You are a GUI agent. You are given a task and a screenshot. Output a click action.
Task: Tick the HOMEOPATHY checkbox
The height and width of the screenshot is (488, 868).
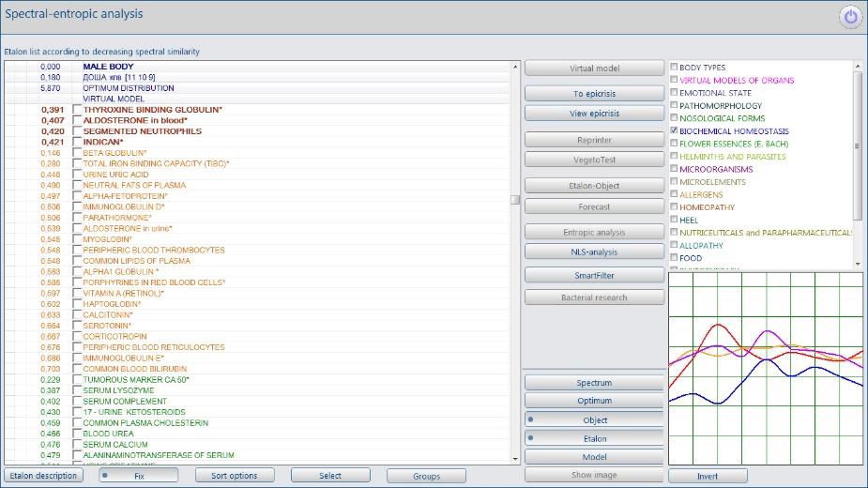pos(674,206)
